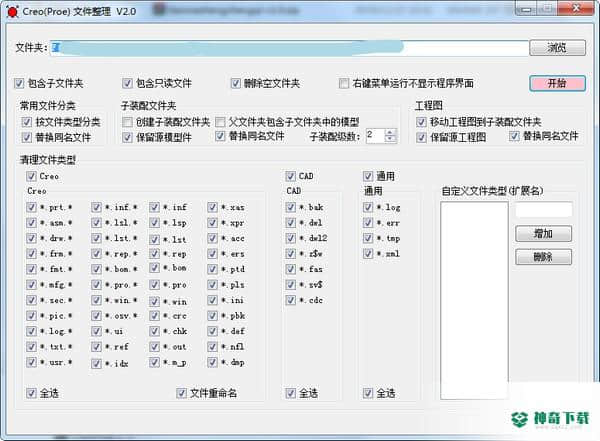Screen dimensions: 600x441
Task: Toggle 替换同名文件 under 工程图
Action: pyautogui.click(x=514, y=136)
